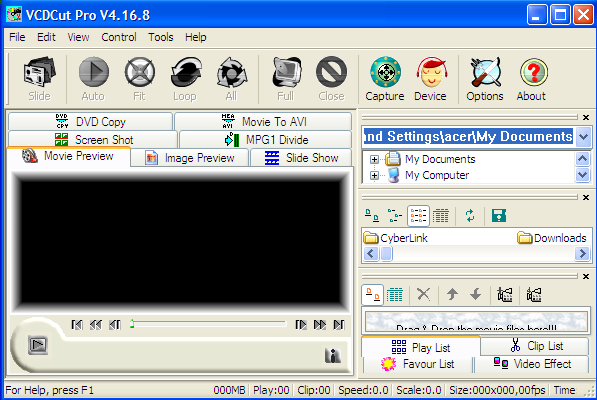
Task: Open the About dialog icon
Action: pyautogui.click(x=532, y=79)
